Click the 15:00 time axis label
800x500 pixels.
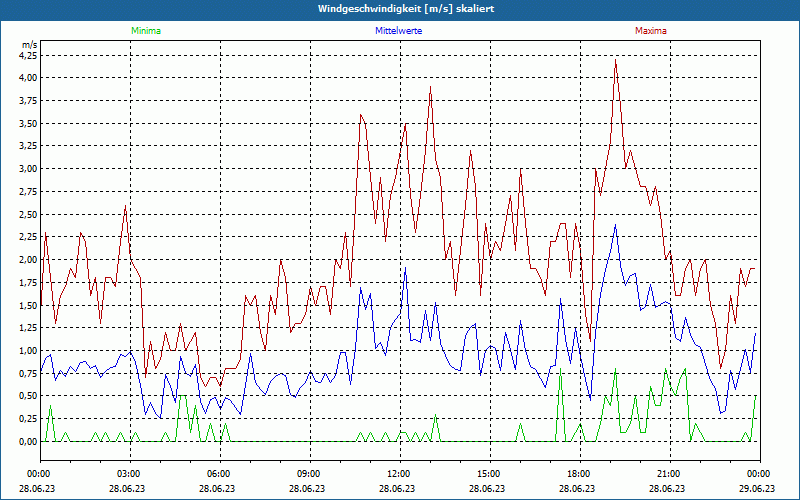(x=490, y=474)
